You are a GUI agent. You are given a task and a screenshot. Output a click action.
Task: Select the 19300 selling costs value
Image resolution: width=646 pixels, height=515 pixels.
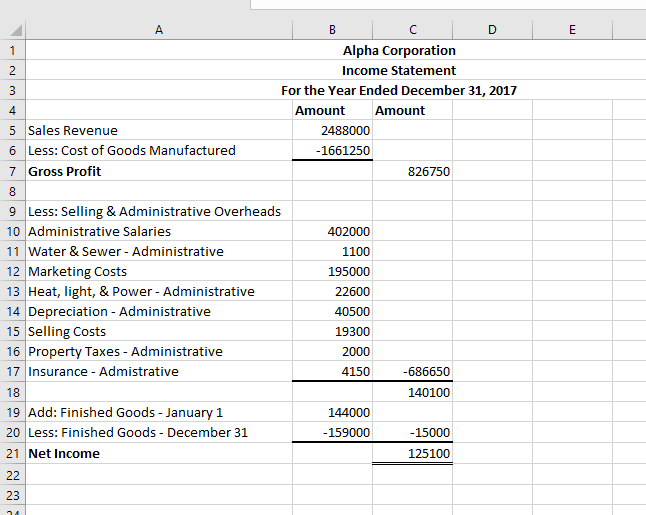point(332,331)
